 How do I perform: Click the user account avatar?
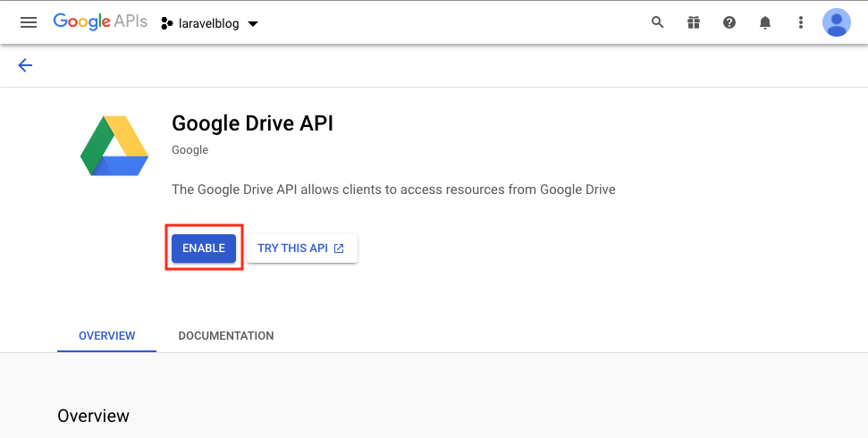tap(837, 22)
